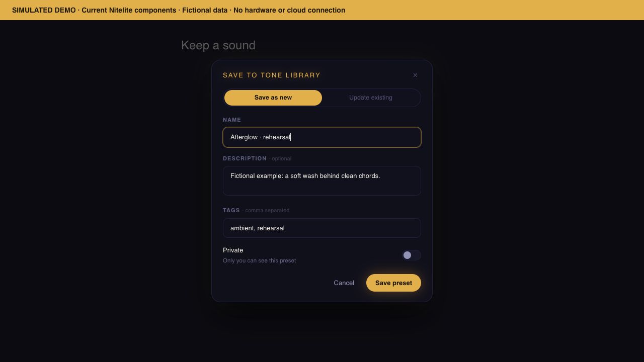Enable the Private preset toggle

(x=411, y=255)
